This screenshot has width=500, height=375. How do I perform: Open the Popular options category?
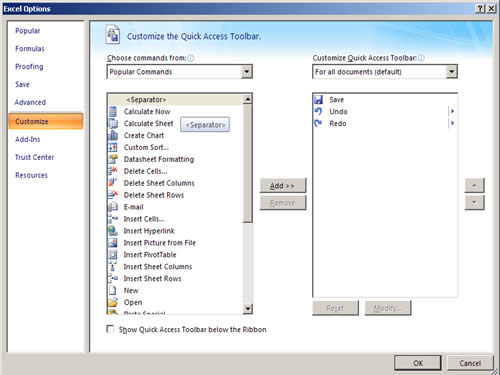click(28, 31)
